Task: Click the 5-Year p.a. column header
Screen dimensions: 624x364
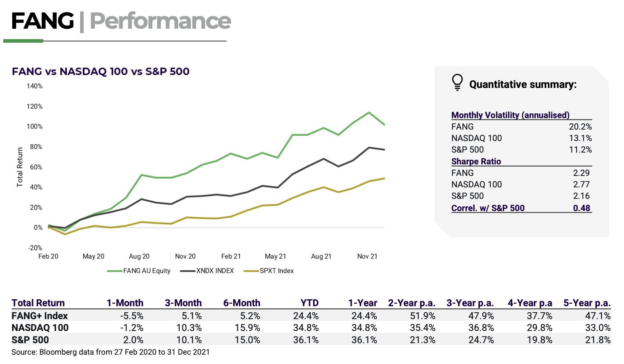Action: tap(587, 303)
